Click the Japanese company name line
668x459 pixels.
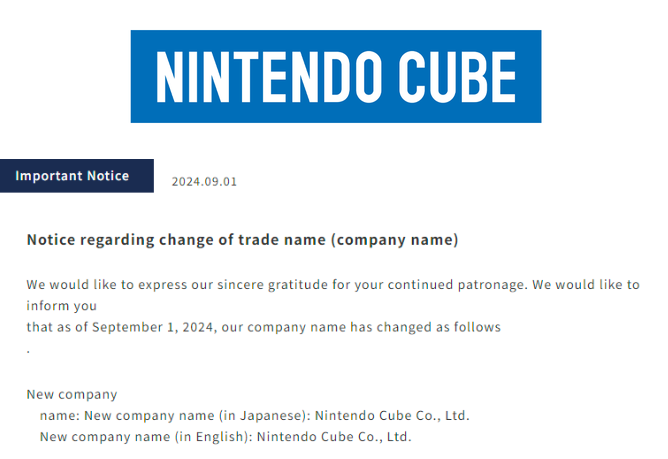coord(255,416)
